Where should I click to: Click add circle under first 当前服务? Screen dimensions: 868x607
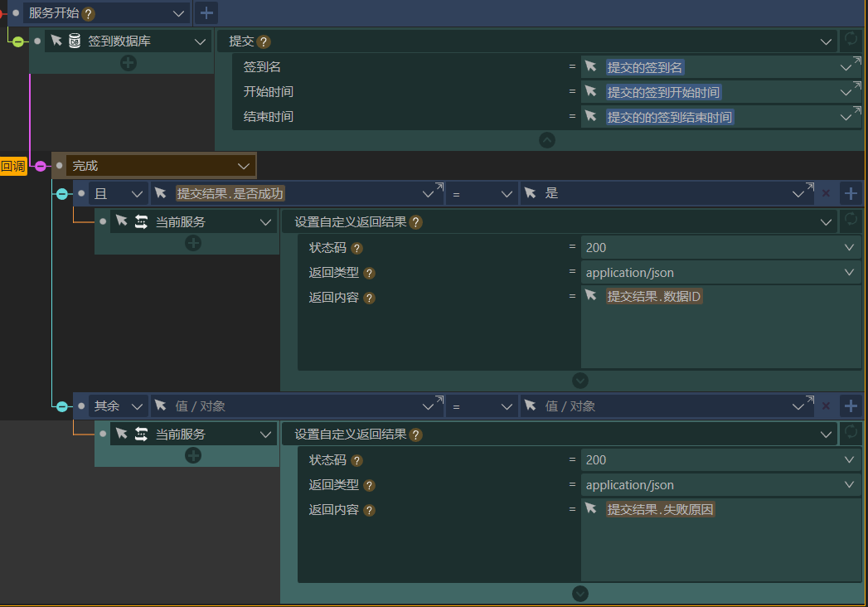tap(193, 243)
